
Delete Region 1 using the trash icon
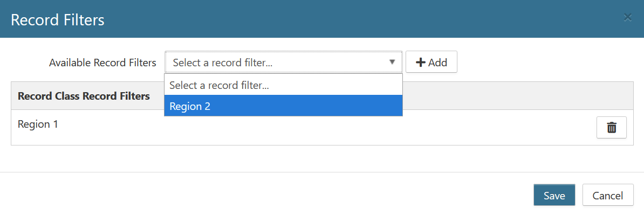click(x=611, y=128)
